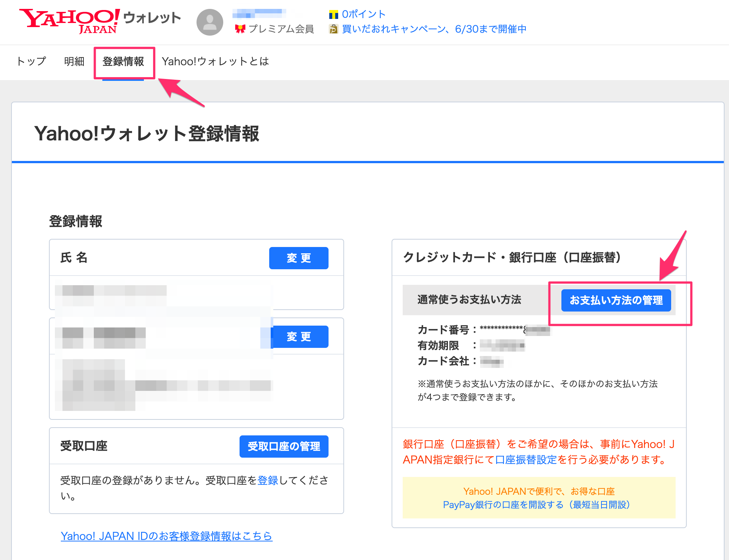Click the プレミアム会員 text

[281, 29]
